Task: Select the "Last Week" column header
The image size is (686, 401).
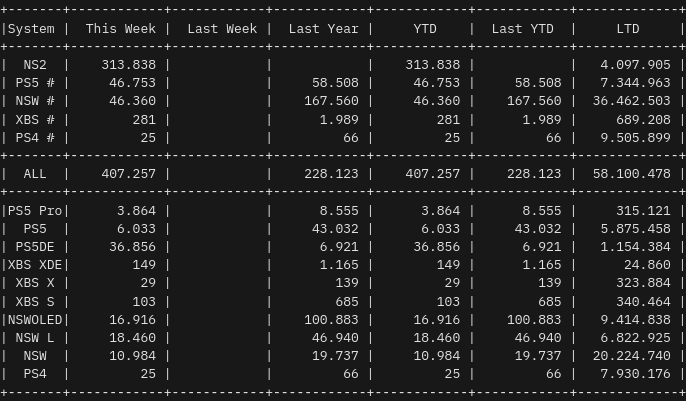Action: (222, 29)
